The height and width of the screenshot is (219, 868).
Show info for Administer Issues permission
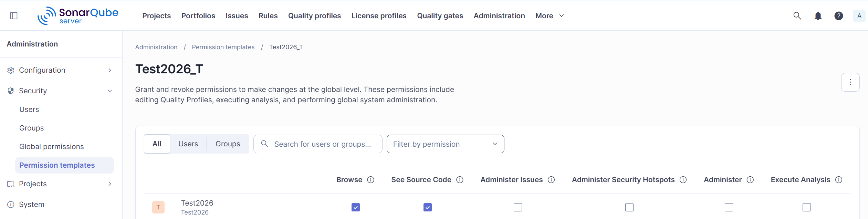[x=551, y=180]
